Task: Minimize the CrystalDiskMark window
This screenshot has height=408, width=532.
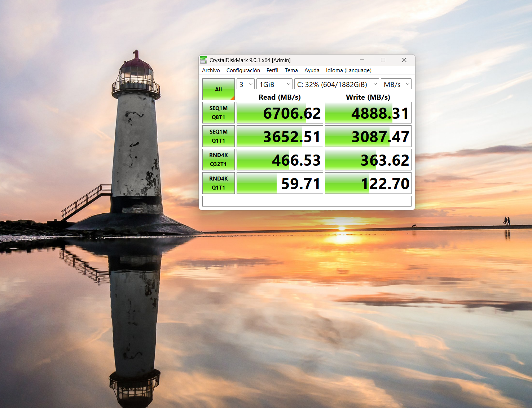Action: pyautogui.click(x=362, y=60)
